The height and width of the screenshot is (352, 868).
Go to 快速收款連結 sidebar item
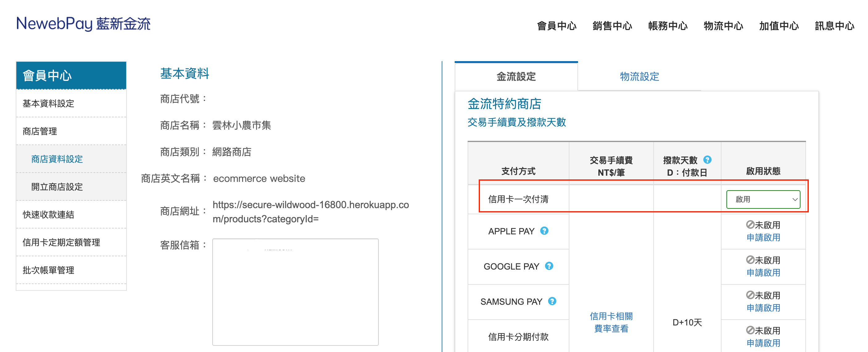click(48, 214)
